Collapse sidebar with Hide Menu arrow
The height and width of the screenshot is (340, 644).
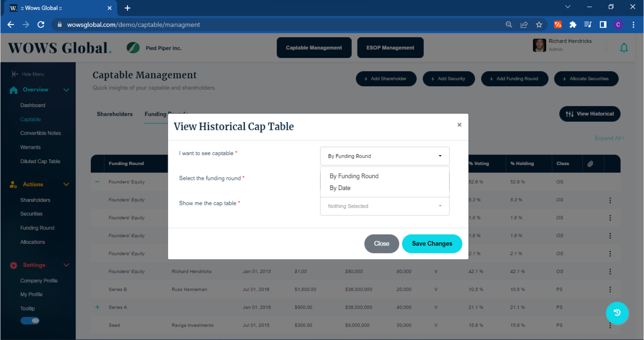tap(15, 74)
